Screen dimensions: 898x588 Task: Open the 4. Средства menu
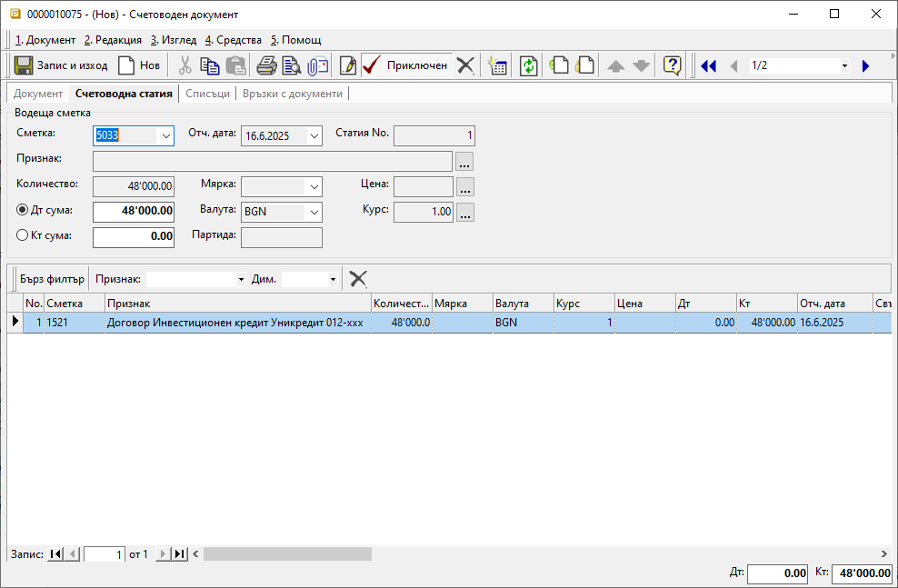[233, 40]
